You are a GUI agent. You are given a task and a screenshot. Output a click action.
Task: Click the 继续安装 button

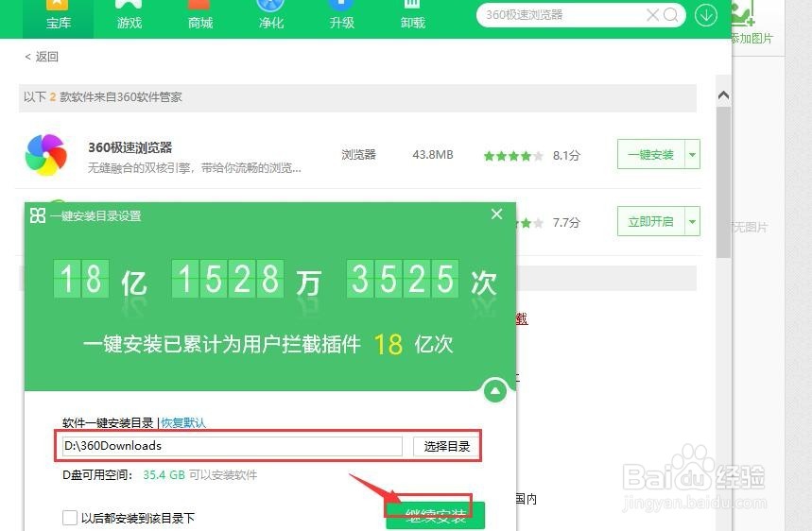pos(436,516)
